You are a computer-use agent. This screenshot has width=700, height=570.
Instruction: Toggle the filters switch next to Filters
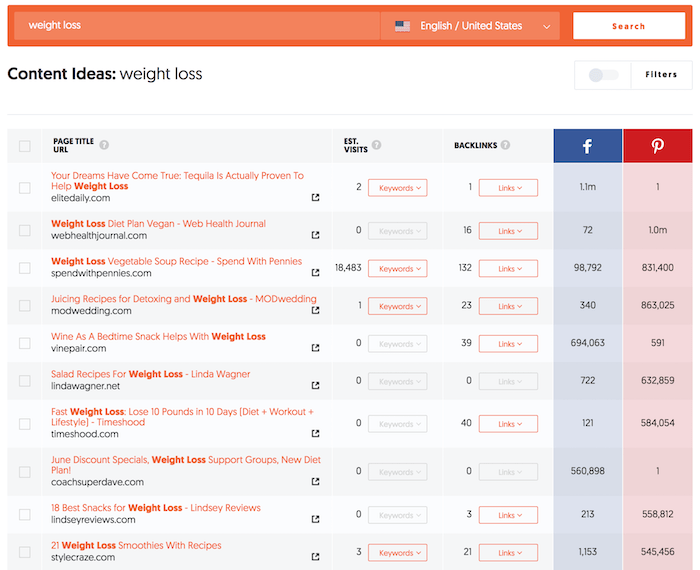coord(603,75)
